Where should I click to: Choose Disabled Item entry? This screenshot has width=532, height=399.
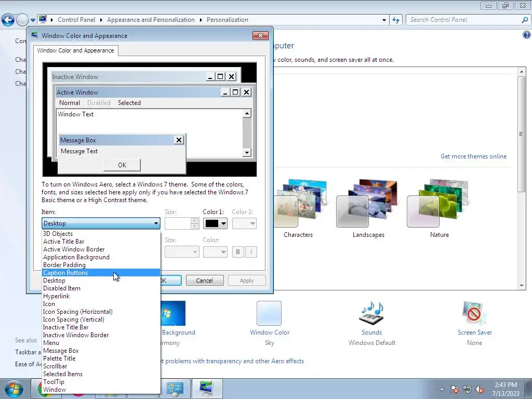[x=101, y=288]
